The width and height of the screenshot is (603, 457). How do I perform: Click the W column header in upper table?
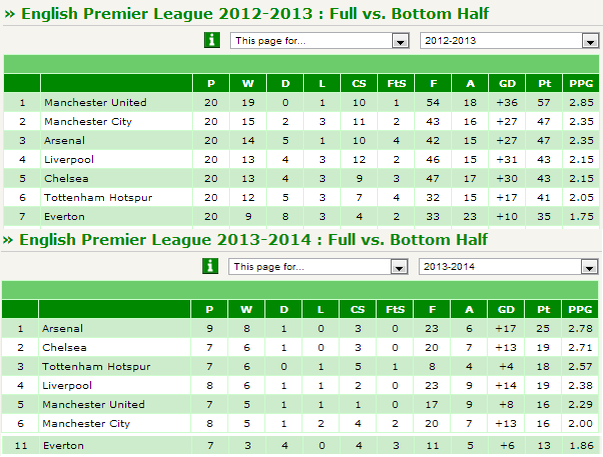248,83
